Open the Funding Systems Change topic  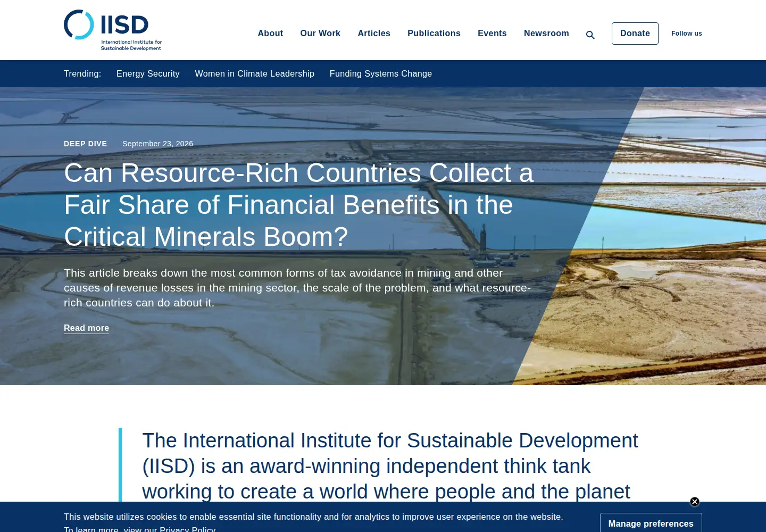(x=381, y=73)
